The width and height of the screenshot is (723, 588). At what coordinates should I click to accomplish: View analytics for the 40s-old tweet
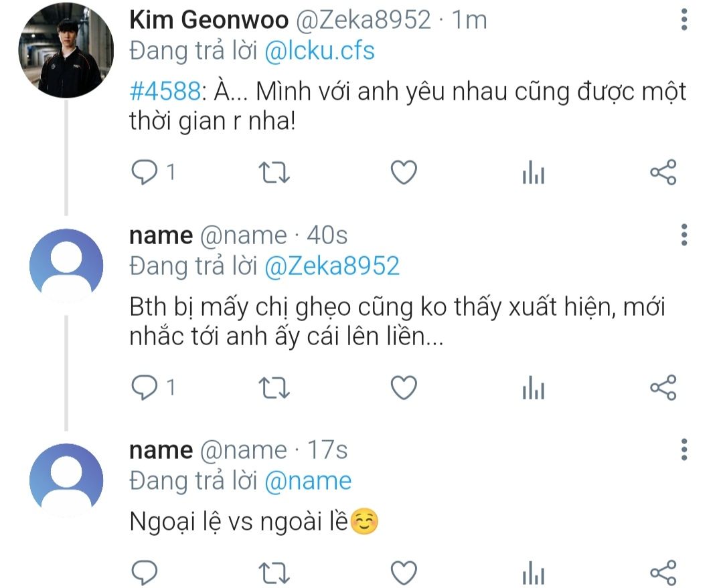pos(534,388)
